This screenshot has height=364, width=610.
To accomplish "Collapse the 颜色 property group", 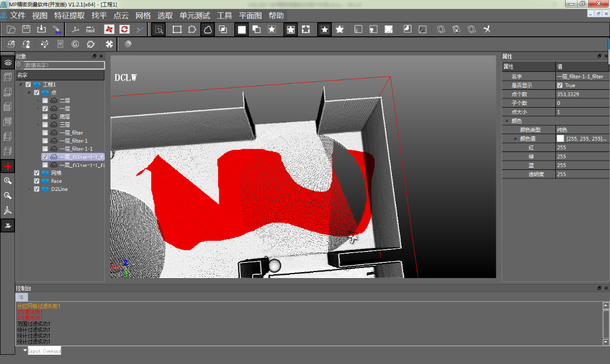I will tap(507, 121).
